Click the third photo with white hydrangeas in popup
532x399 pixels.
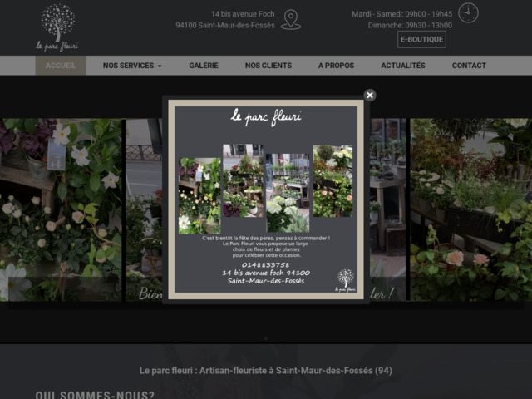[288, 192]
